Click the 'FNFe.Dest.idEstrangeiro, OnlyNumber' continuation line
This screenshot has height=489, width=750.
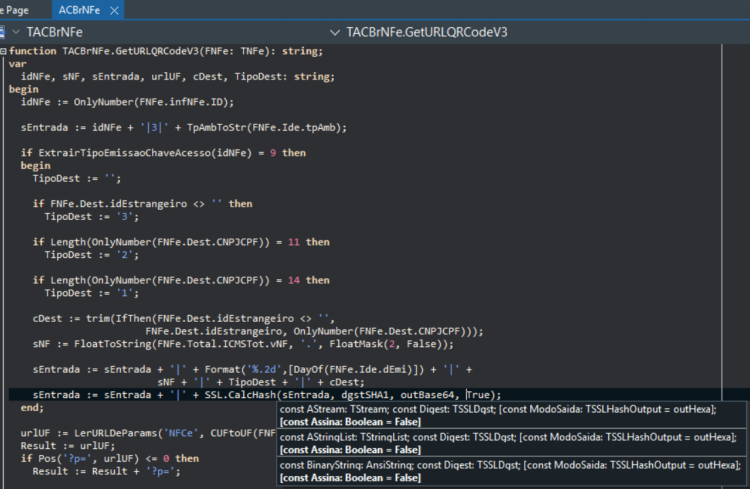(314, 331)
